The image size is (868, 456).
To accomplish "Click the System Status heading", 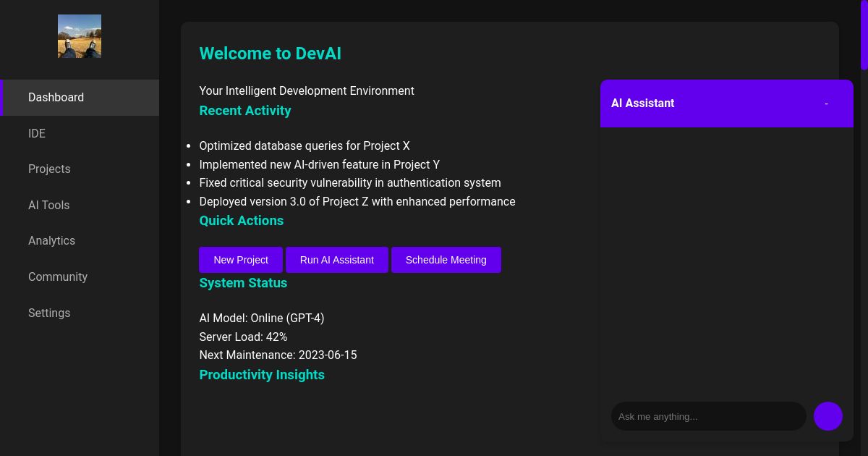I will point(243,283).
